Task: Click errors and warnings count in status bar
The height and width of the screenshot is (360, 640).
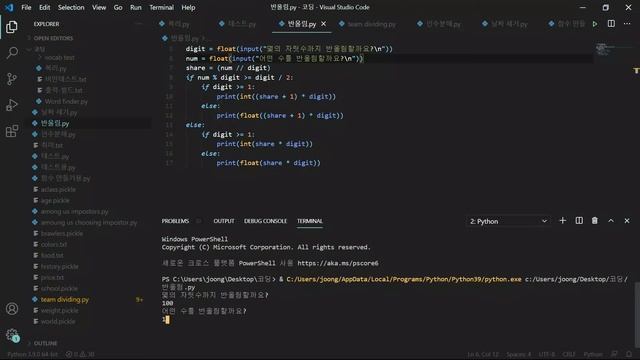Action: 80,354
